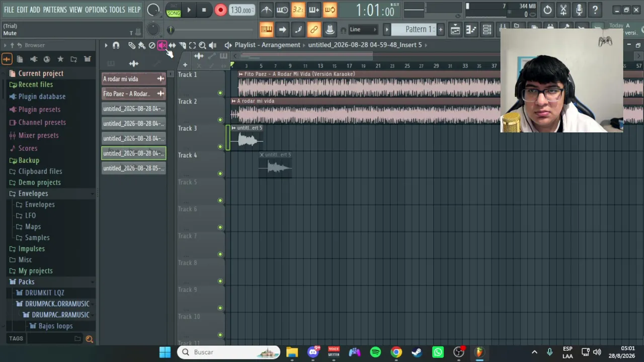644x362 pixels.
Task: Select the Paint brush tool in playlist
Action: (141, 45)
